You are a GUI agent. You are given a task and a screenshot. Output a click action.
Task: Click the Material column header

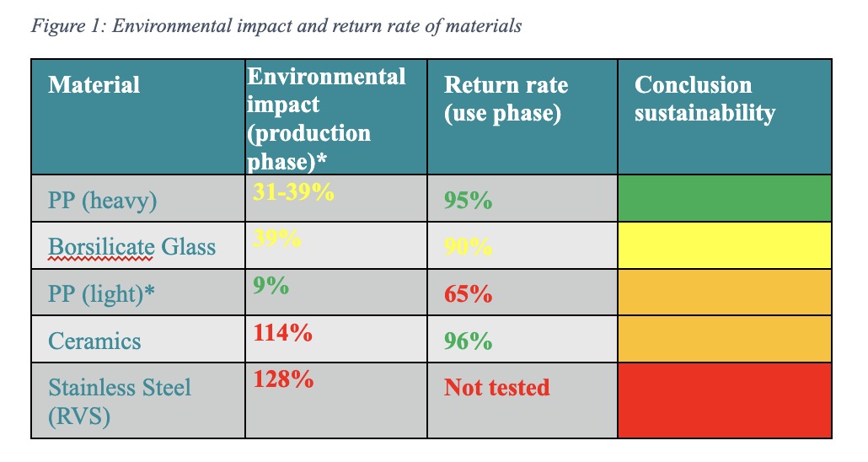(94, 85)
